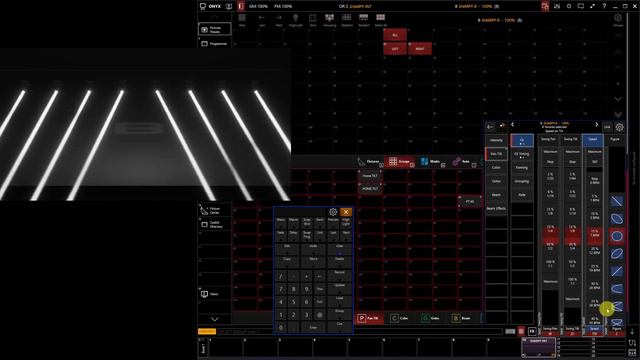Select the diagonal line figure shape
Screen dimensions: 640x360
pyautogui.click(x=617, y=201)
